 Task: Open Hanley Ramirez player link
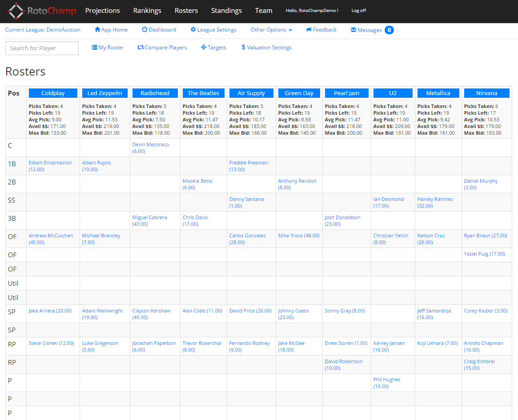coord(435,202)
